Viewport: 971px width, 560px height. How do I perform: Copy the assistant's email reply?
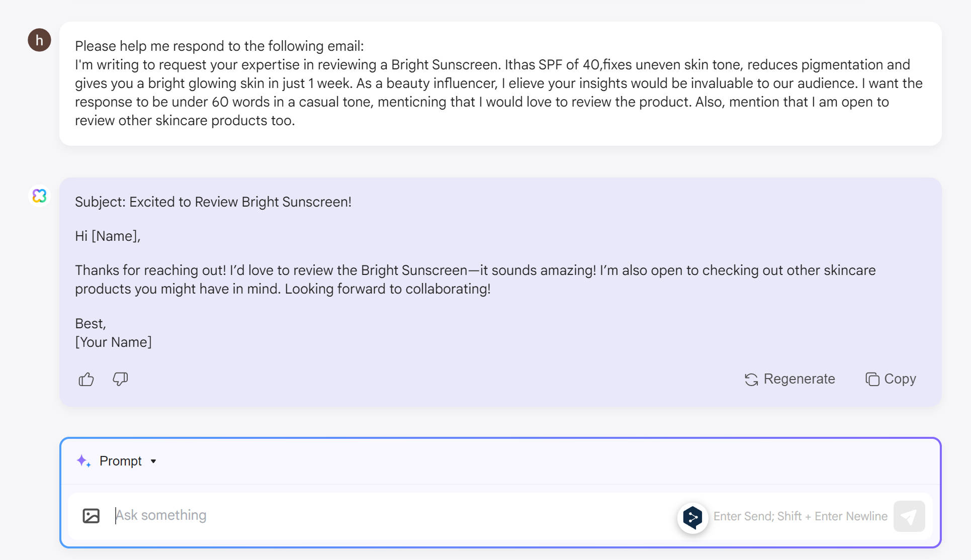tap(891, 379)
